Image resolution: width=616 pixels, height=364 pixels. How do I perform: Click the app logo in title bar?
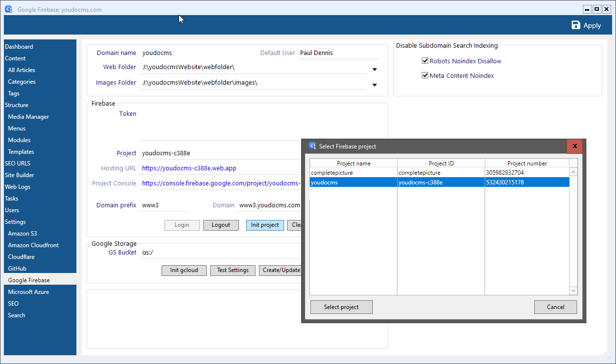8,9
